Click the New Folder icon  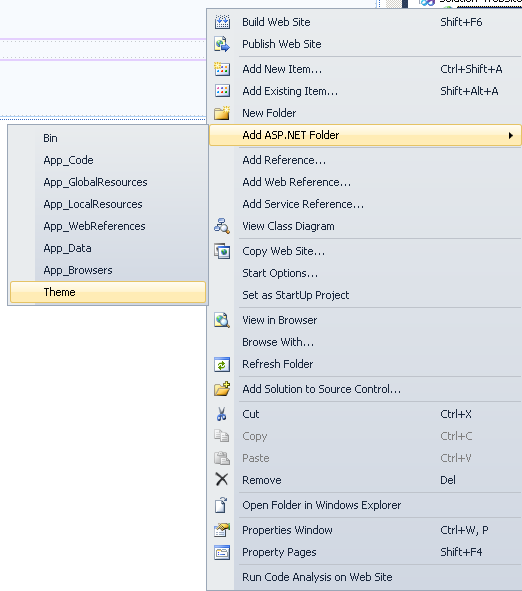[222, 113]
